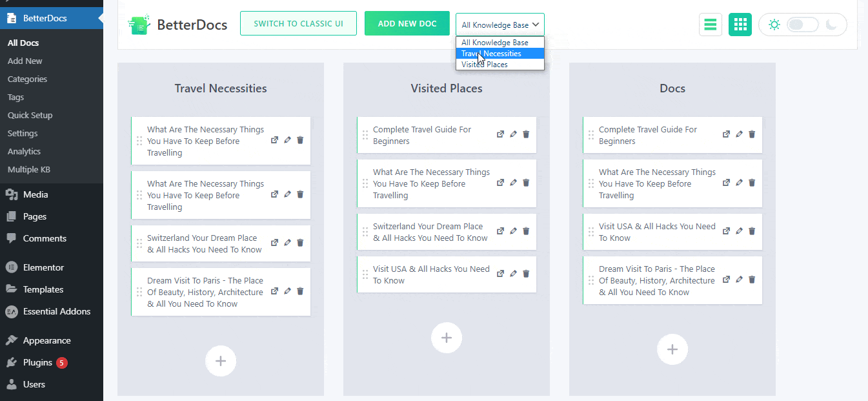The height and width of the screenshot is (401, 868).
Task: Click the BetterDocs logo icon in header
Action: [139, 25]
